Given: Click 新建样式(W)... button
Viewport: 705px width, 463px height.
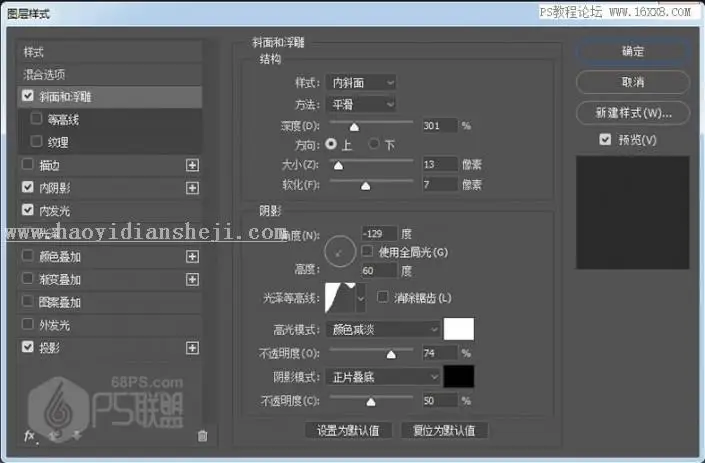Looking at the screenshot, I should [633, 112].
